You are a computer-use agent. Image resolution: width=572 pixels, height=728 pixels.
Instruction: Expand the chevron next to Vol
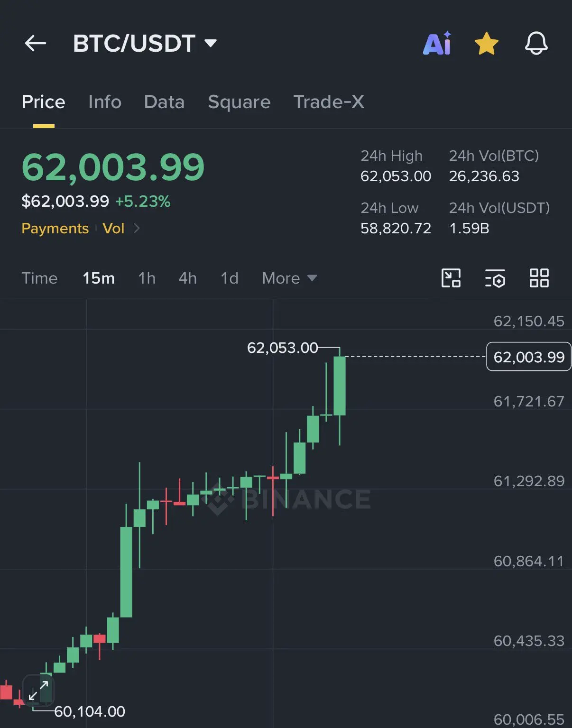click(137, 229)
